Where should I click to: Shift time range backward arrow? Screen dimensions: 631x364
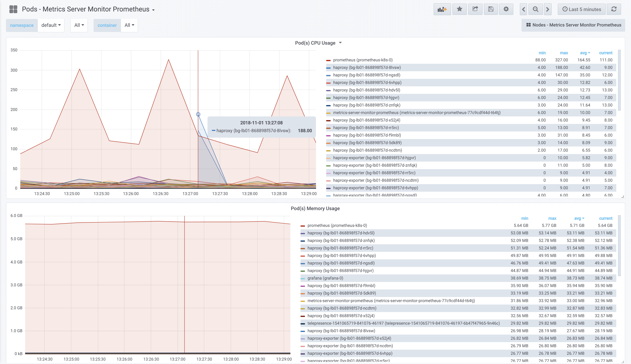coord(523,9)
